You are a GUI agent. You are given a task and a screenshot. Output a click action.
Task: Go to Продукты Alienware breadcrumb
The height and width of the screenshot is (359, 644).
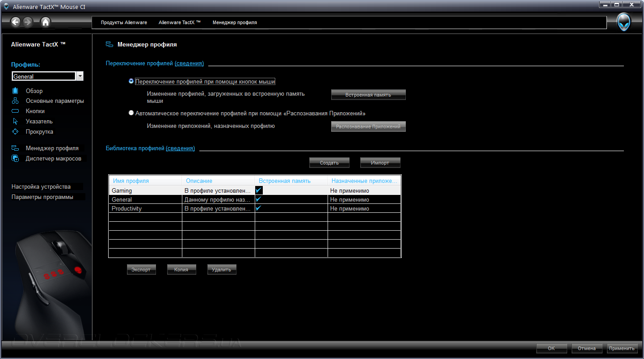tap(124, 22)
